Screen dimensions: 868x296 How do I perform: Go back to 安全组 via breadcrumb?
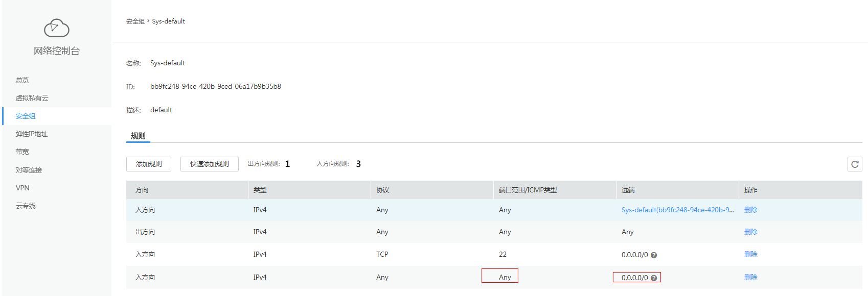(x=135, y=21)
